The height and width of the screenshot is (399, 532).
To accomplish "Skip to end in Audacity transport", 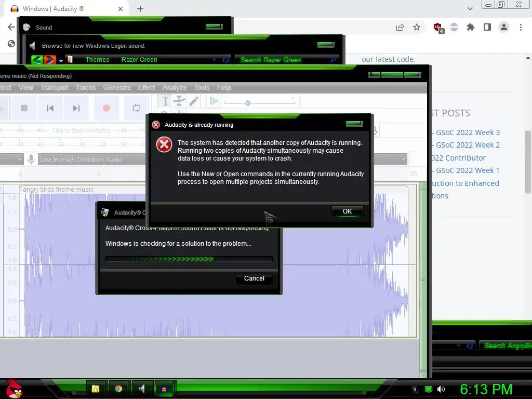I will pyautogui.click(x=76, y=108).
